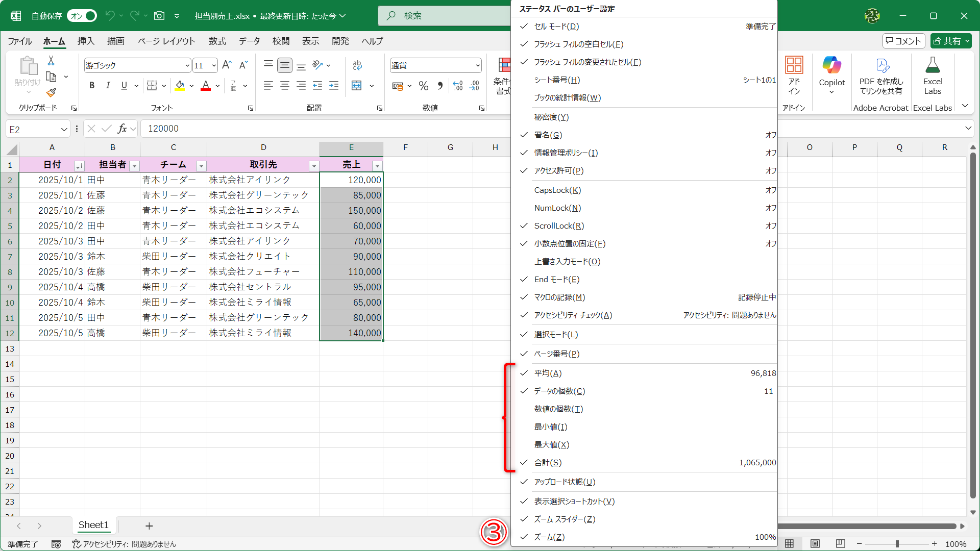The width and height of the screenshot is (980, 551).
Task: Toggle bold formatting
Action: (x=92, y=85)
